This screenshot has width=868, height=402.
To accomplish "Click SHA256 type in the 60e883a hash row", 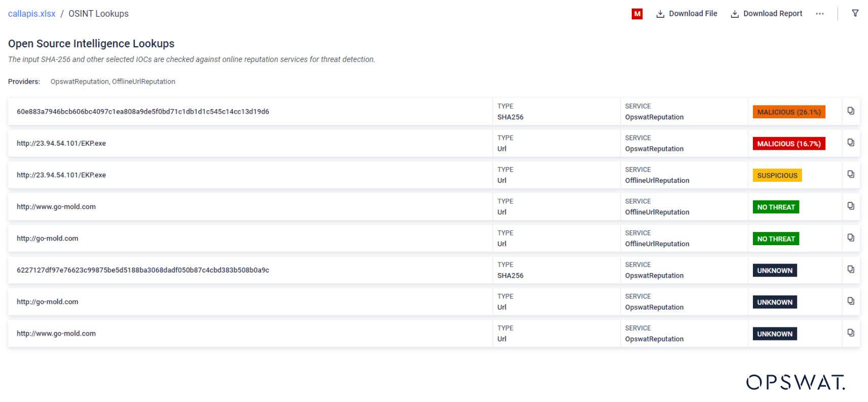I will pyautogui.click(x=510, y=117).
